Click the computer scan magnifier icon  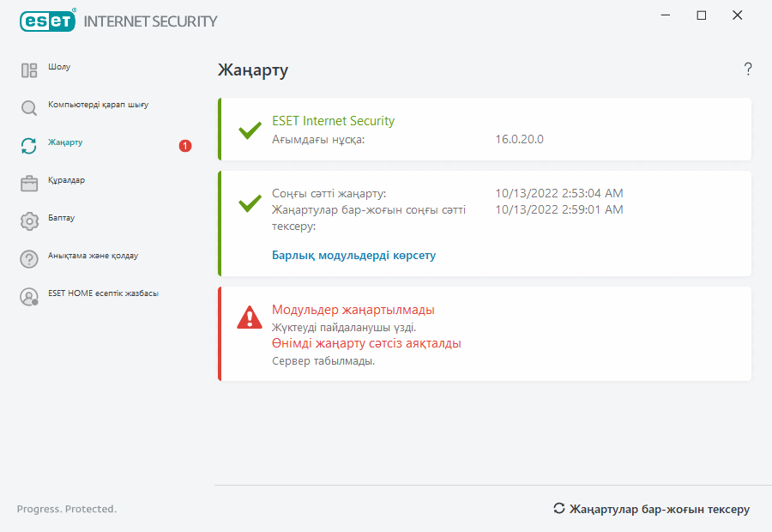coord(29,108)
